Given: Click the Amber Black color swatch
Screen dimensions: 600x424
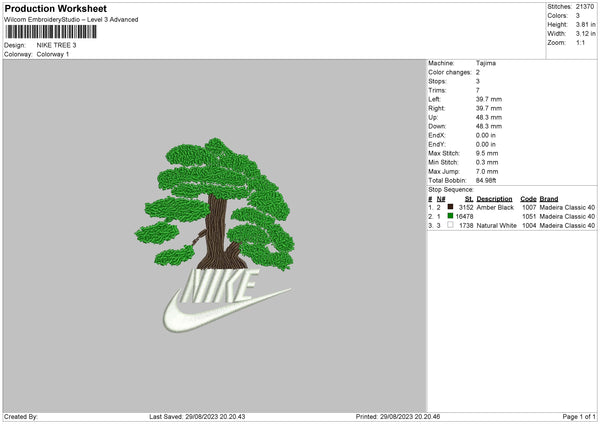Looking at the screenshot, I should coord(450,207).
